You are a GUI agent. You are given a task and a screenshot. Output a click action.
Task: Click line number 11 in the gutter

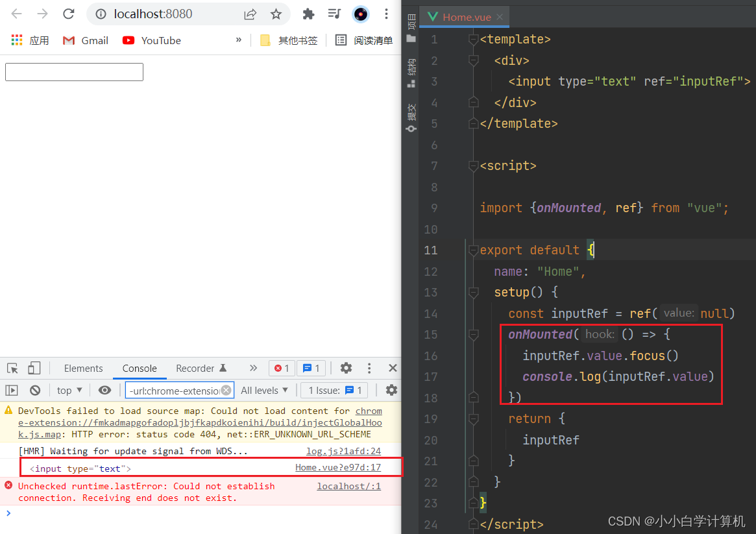tap(431, 250)
